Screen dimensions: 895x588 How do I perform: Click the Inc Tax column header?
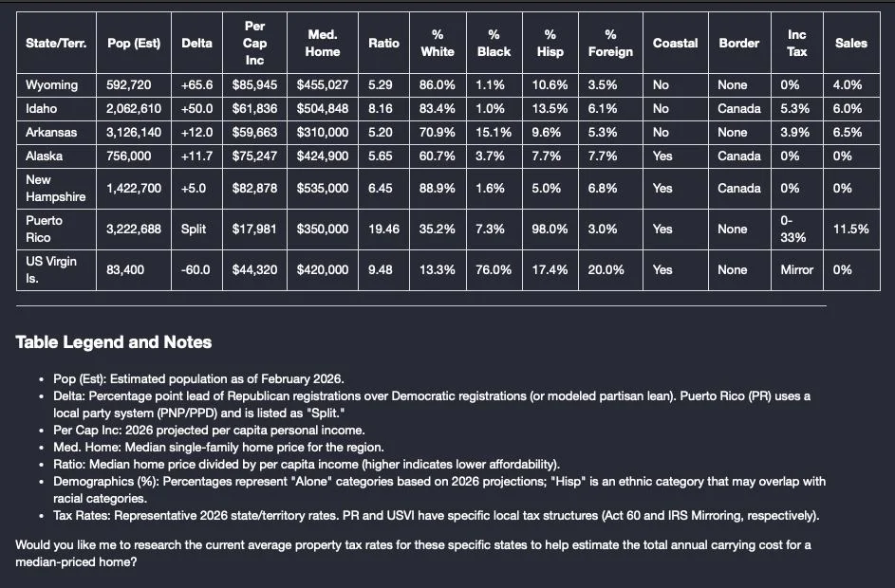tap(797, 43)
